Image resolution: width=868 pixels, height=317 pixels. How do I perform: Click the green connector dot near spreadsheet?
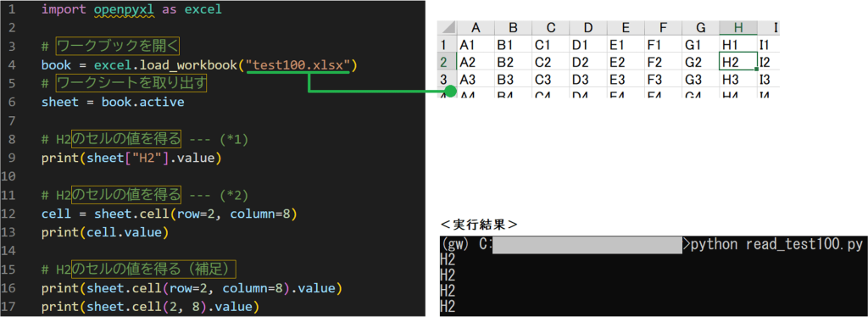451,91
